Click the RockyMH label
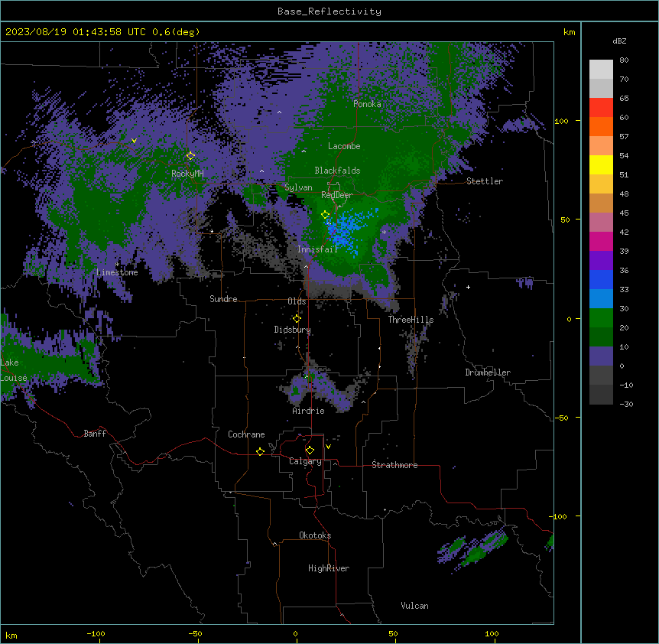Viewport: 659px width, 644px height. point(187,174)
